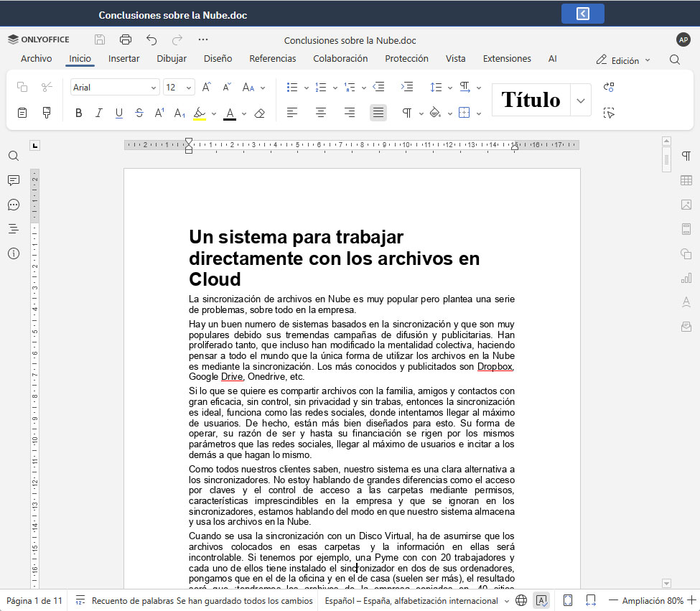Toggle superscript formatting
The image size is (700, 611).
tap(159, 113)
